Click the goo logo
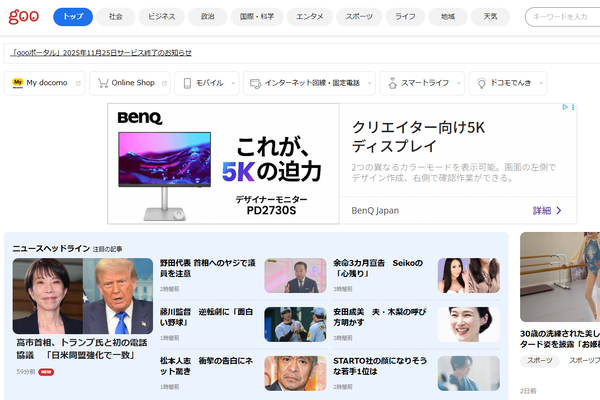This screenshot has width=600, height=400. pos(23,16)
